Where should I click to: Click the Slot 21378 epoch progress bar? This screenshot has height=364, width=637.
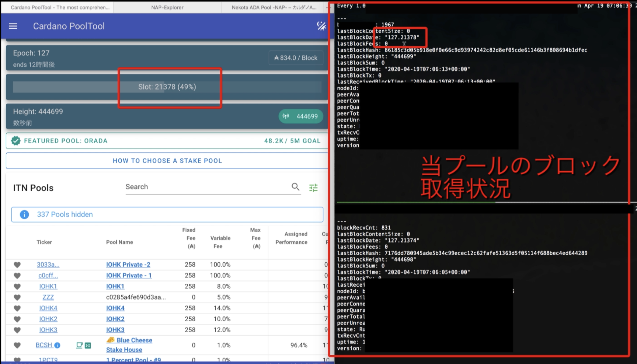(x=167, y=87)
